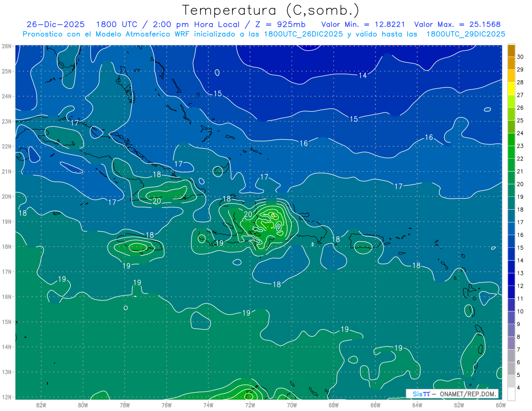Click the "13N" latitude label
This screenshot has height=411, width=532.
(x=7, y=372)
